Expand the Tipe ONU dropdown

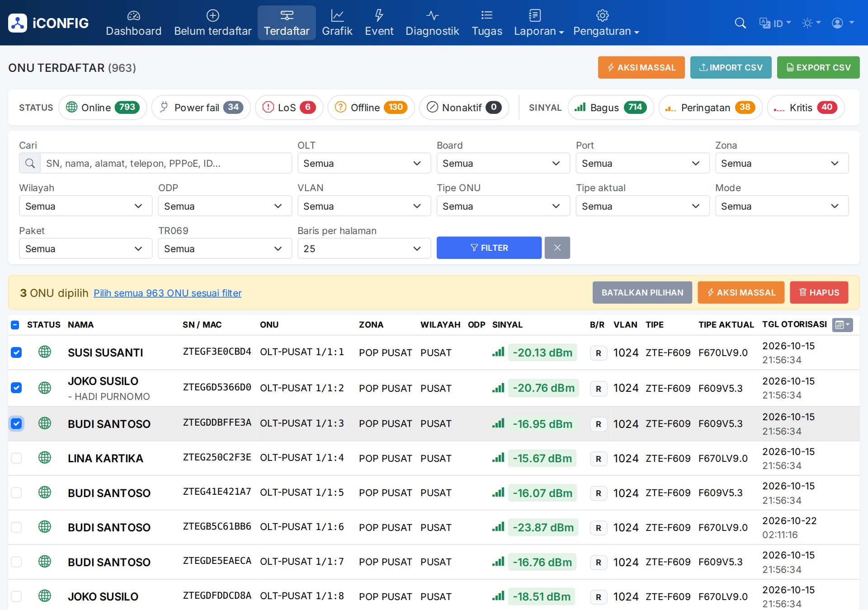coord(503,206)
